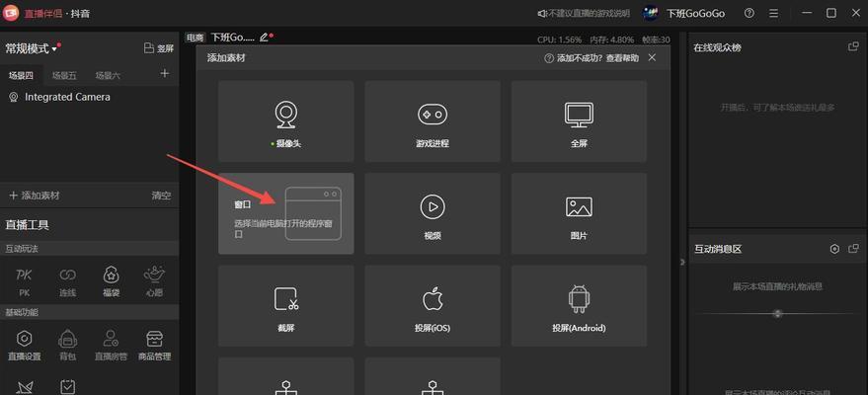Switch to the 场景六 tab
The image size is (868, 395).
pos(108,76)
